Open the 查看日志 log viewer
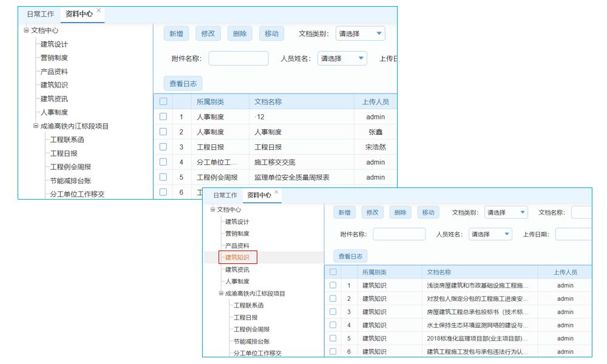 tap(183, 84)
